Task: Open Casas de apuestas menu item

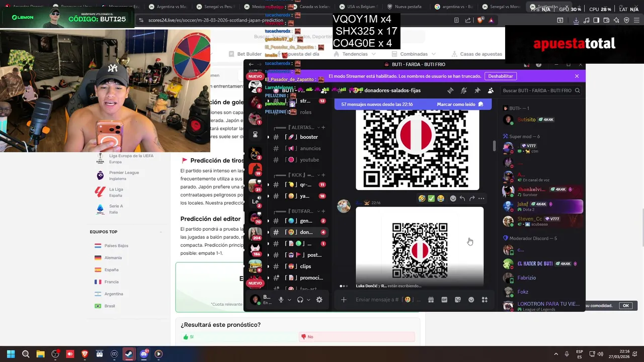Action: (x=477, y=54)
